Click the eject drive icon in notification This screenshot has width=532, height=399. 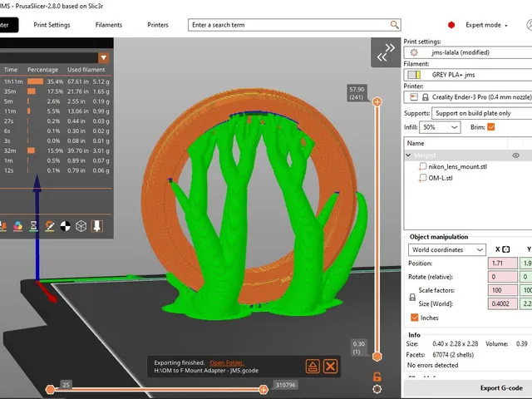click(x=313, y=367)
